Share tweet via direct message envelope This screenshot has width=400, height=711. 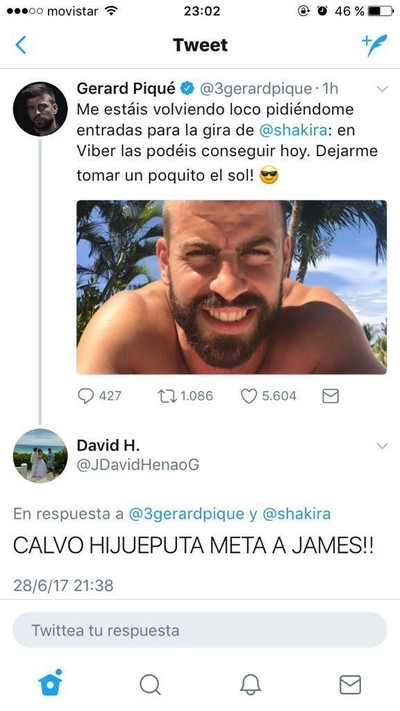click(331, 396)
